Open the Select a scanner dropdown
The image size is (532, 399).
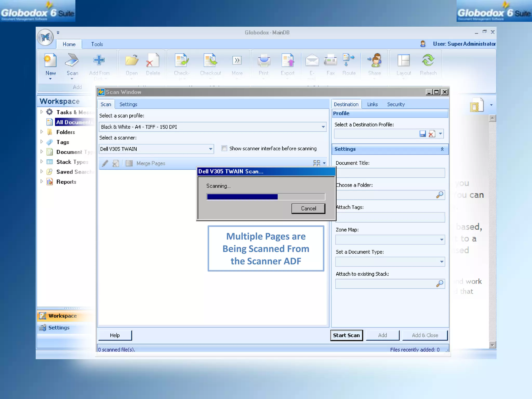pyautogui.click(x=210, y=149)
